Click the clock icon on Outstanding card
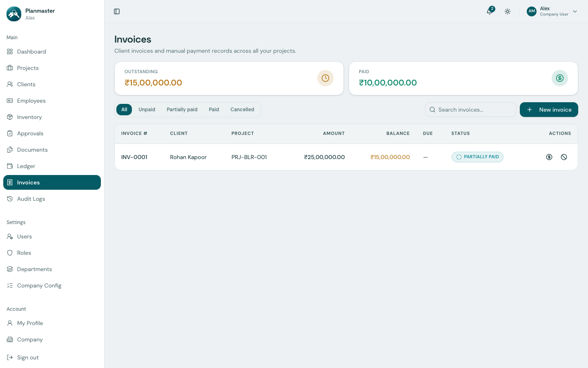This screenshot has height=368, width=588. [x=325, y=78]
